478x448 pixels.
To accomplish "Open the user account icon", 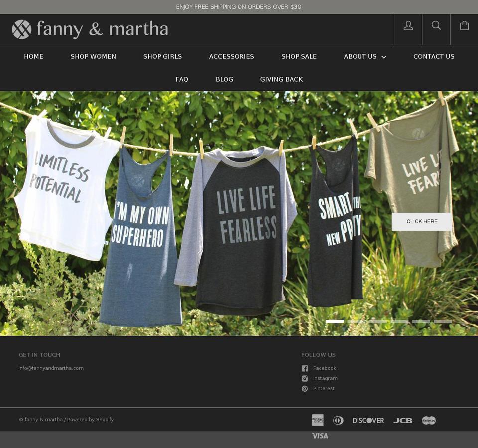I will coord(408,25).
